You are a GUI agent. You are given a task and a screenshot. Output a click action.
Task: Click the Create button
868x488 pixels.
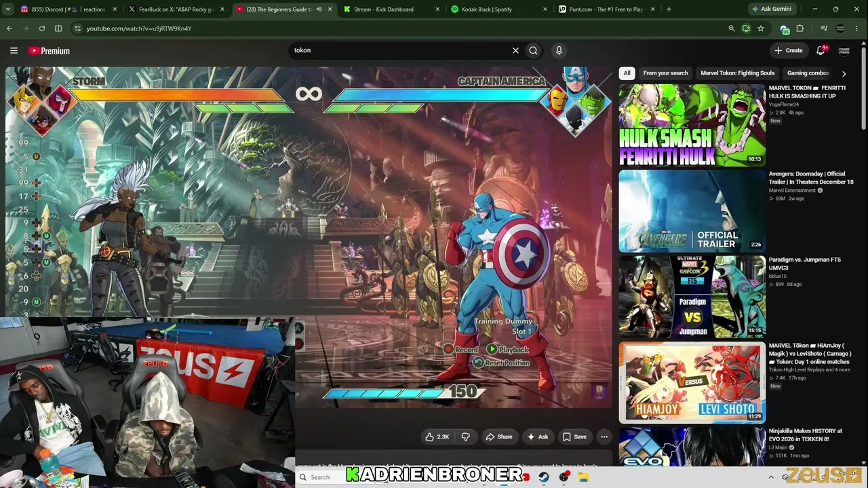coord(789,50)
